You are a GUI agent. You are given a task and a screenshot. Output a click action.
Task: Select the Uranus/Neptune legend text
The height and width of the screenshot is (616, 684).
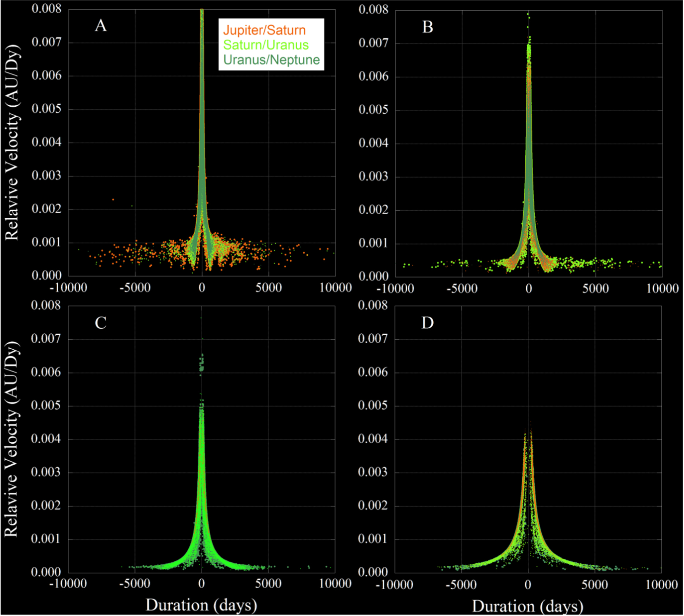271,59
